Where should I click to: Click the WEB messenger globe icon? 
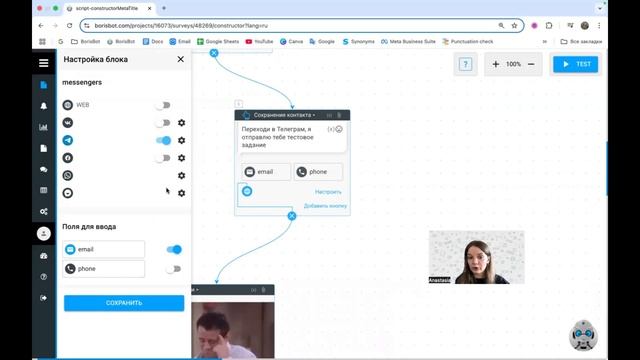(68, 105)
